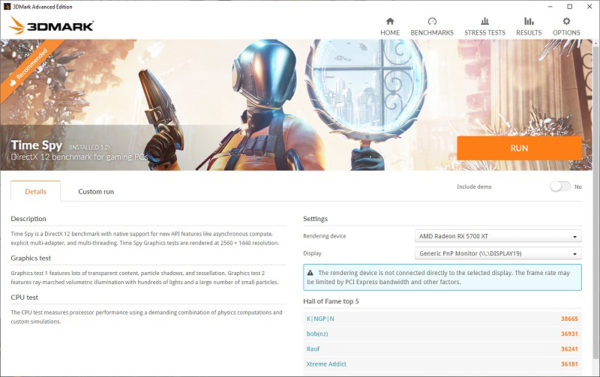Click the score 36931

[569, 334]
